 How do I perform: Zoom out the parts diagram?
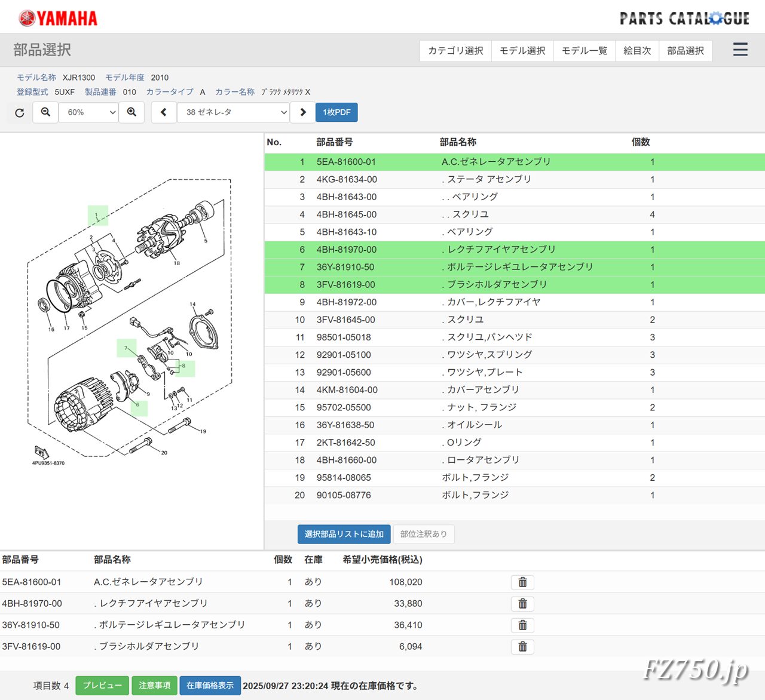(x=45, y=112)
